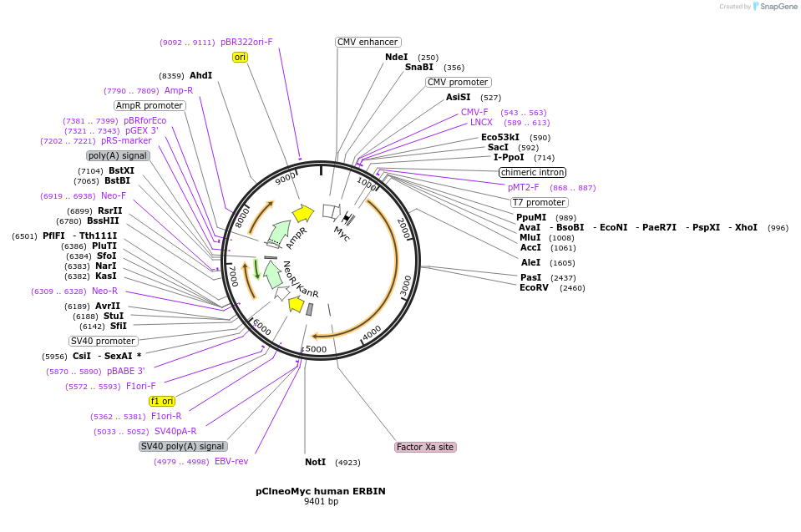Toggle visibility of the CMV enhancer annotation

point(368,42)
